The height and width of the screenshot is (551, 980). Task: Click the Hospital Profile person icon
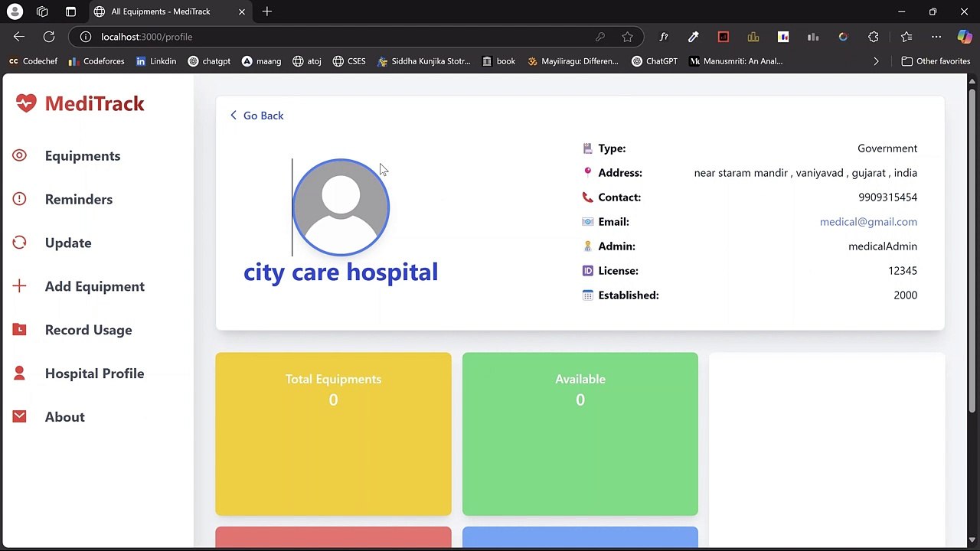tap(19, 373)
